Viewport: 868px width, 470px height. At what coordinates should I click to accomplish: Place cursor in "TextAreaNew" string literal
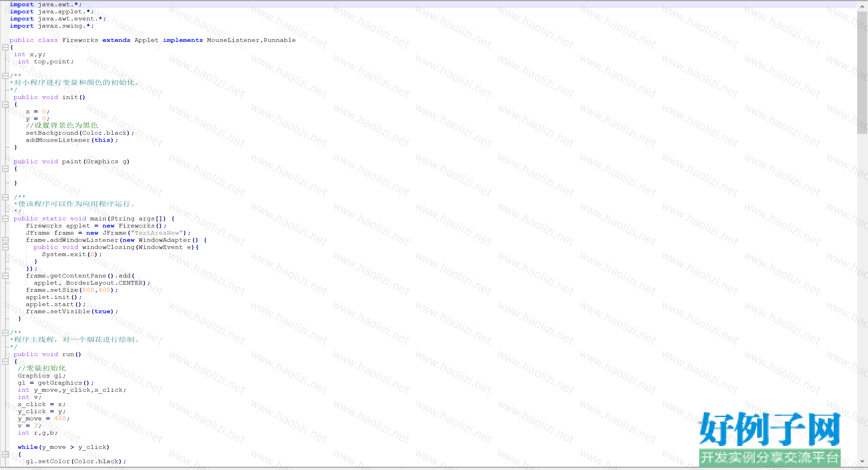pyautogui.click(x=157, y=233)
